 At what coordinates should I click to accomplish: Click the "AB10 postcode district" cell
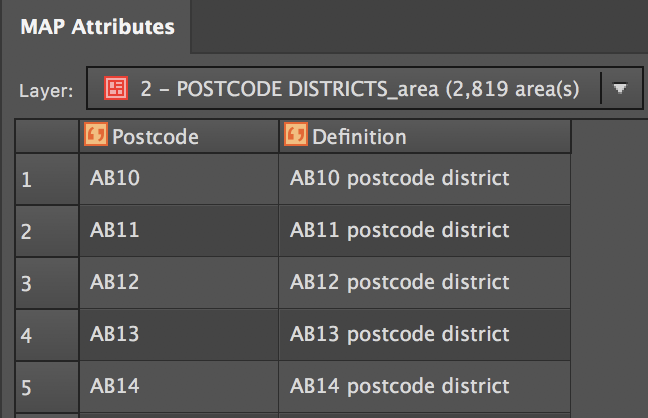[425, 179]
